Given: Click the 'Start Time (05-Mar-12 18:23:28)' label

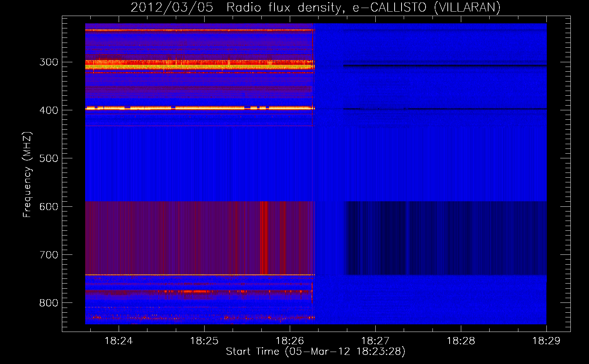Looking at the screenshot, I should coord(316,352).
